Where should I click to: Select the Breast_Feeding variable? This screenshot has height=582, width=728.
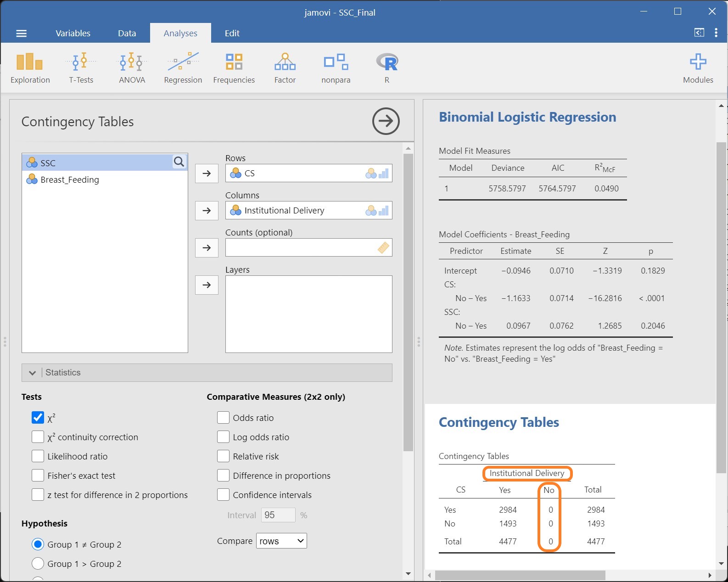[x=105, y=179]
